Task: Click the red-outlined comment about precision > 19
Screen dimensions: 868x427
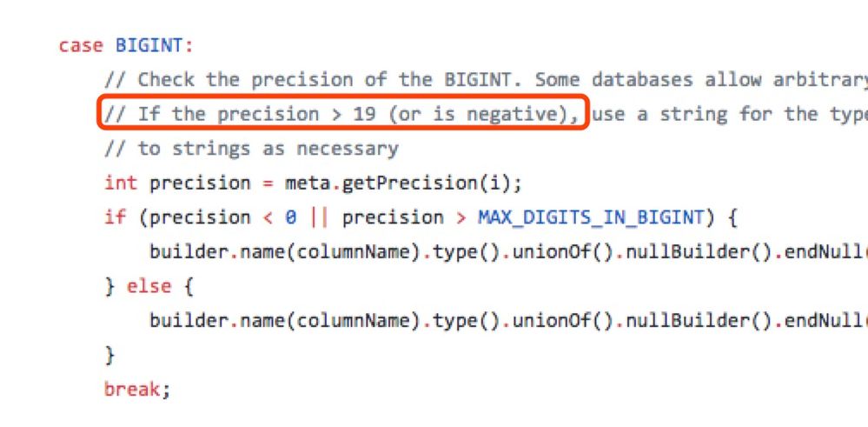Action: point(342,114)
